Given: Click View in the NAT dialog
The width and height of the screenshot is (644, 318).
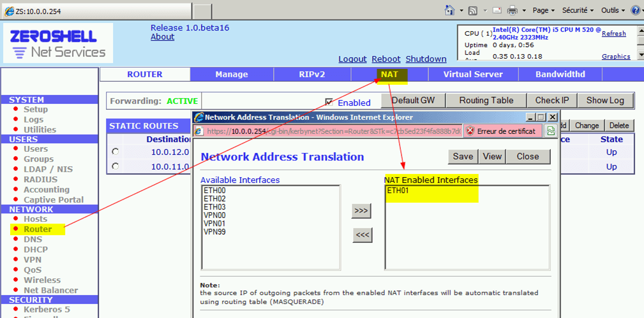Looking at the screenshot, I should [x=492, y=156].
